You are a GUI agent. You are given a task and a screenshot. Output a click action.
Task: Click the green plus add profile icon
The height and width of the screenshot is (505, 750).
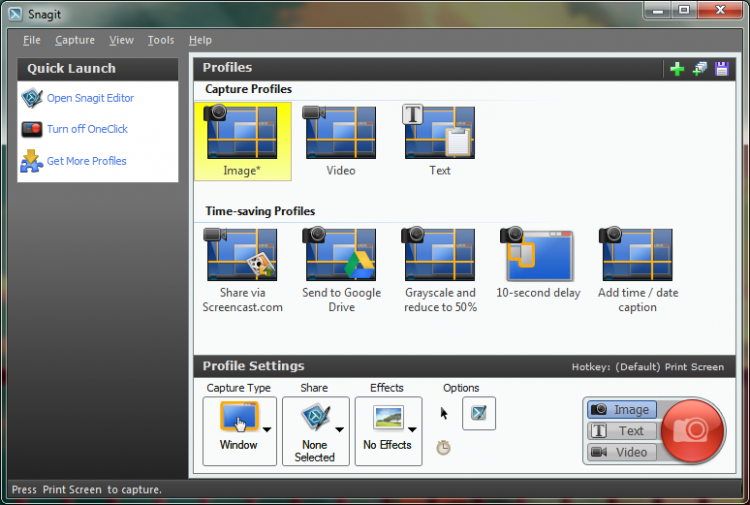click(677, 69)
